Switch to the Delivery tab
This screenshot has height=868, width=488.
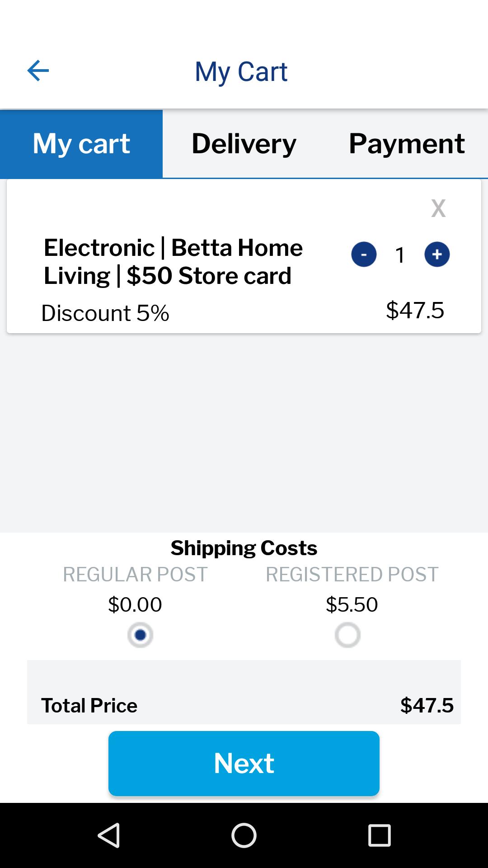coord(244,144)
